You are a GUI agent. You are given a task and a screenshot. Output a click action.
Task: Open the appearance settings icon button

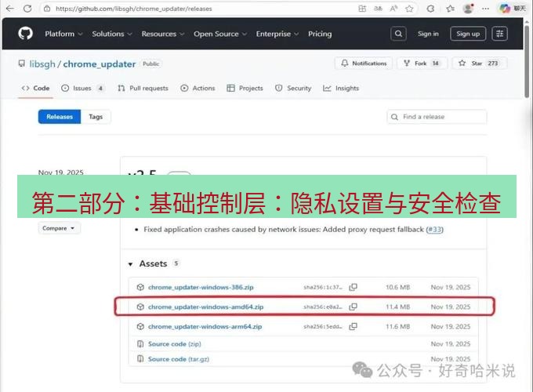[500, 34]
